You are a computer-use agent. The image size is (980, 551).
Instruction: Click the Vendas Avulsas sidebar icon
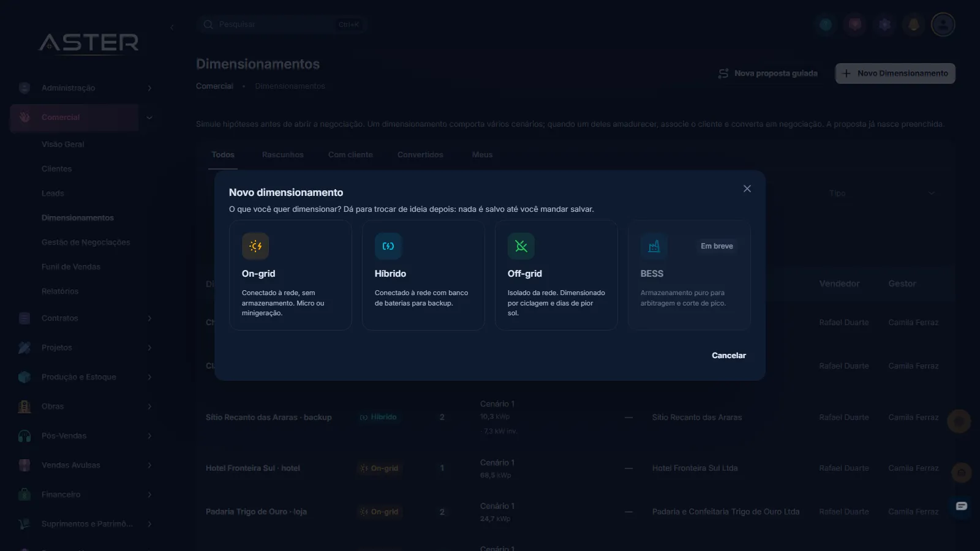(x=24, y=465)
